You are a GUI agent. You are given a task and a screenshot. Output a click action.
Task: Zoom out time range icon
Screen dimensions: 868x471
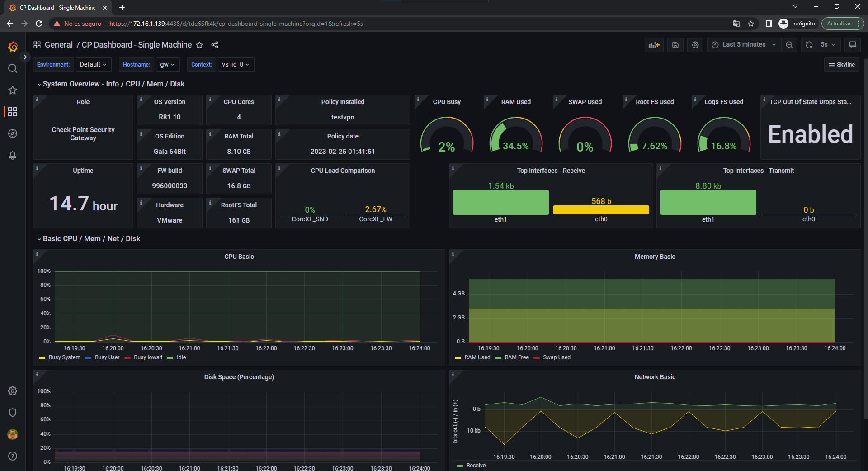789,45
